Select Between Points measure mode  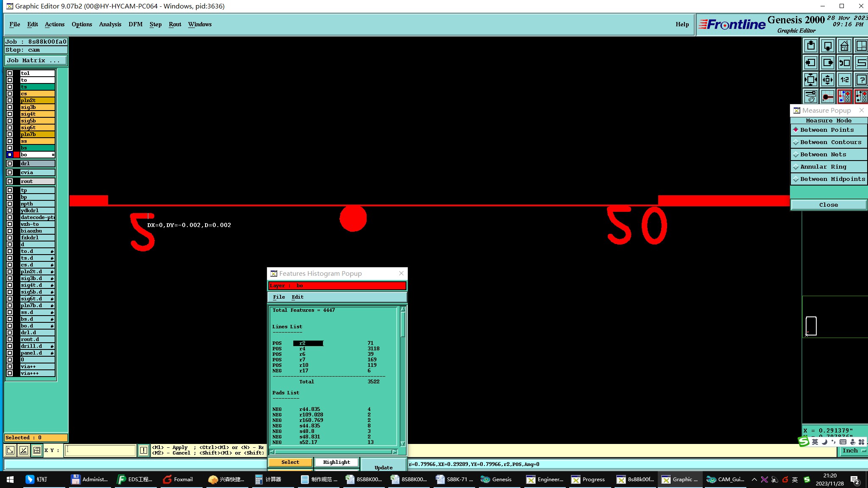pos(829,130)
